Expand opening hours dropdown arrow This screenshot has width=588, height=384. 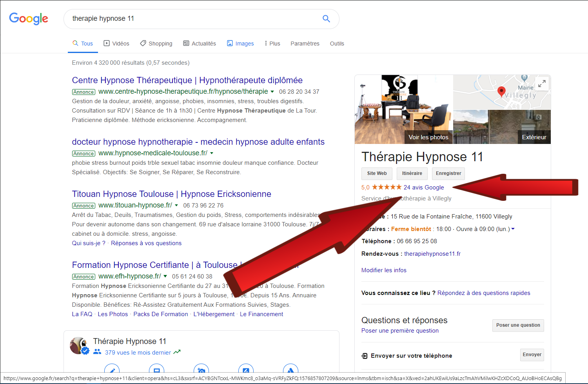click(513, 229)
